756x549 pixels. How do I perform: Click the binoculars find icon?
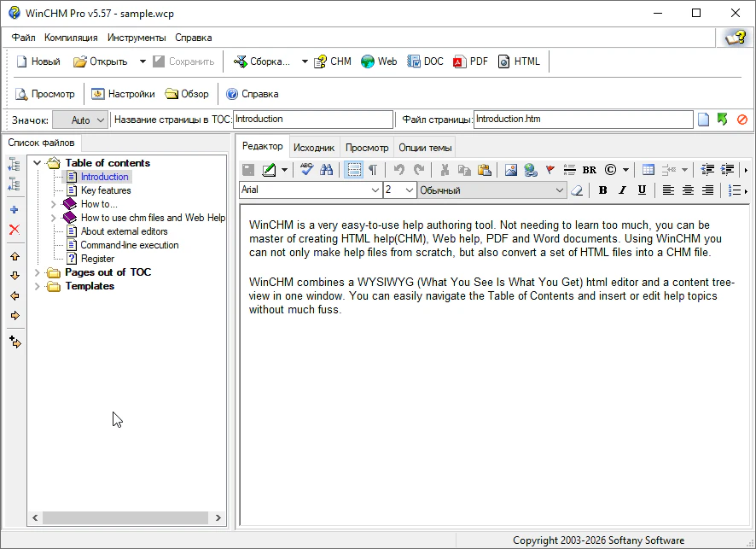pyautogui.click(x=326, y=170)
